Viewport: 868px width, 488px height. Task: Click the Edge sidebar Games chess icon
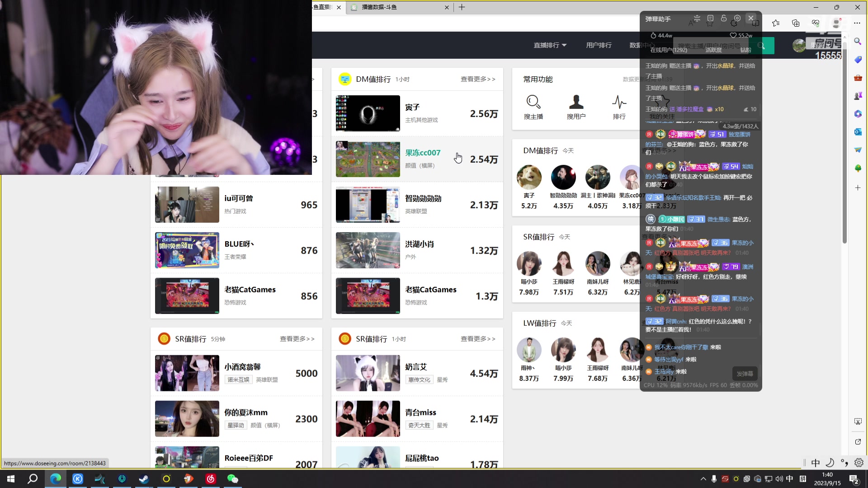coord(858,96)
